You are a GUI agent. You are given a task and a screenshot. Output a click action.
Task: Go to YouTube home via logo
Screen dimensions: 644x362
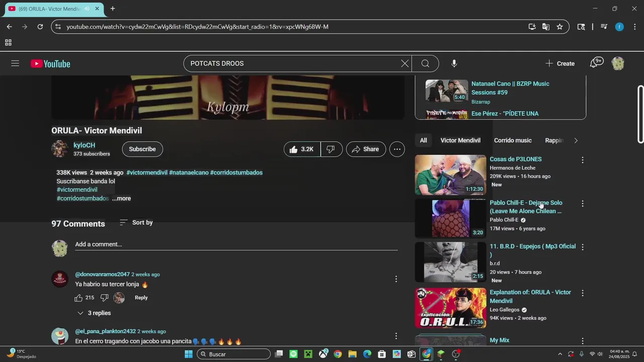click(x=50, y=63)
